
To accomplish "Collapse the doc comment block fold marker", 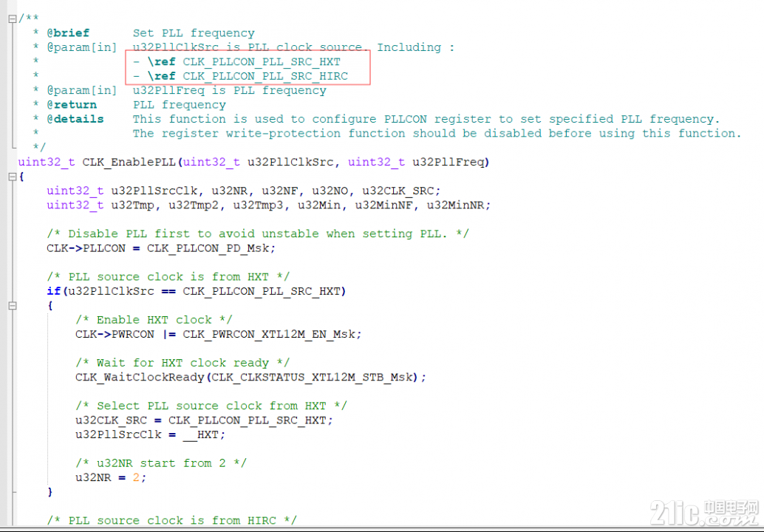I will [x=12, y=19].
